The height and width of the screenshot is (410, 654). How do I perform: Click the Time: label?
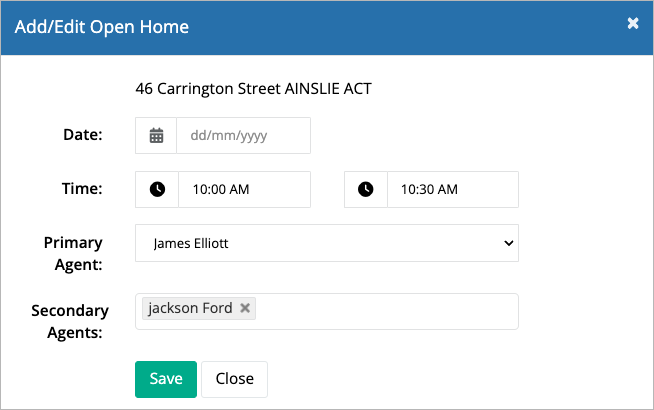click(x=82, y=189)
